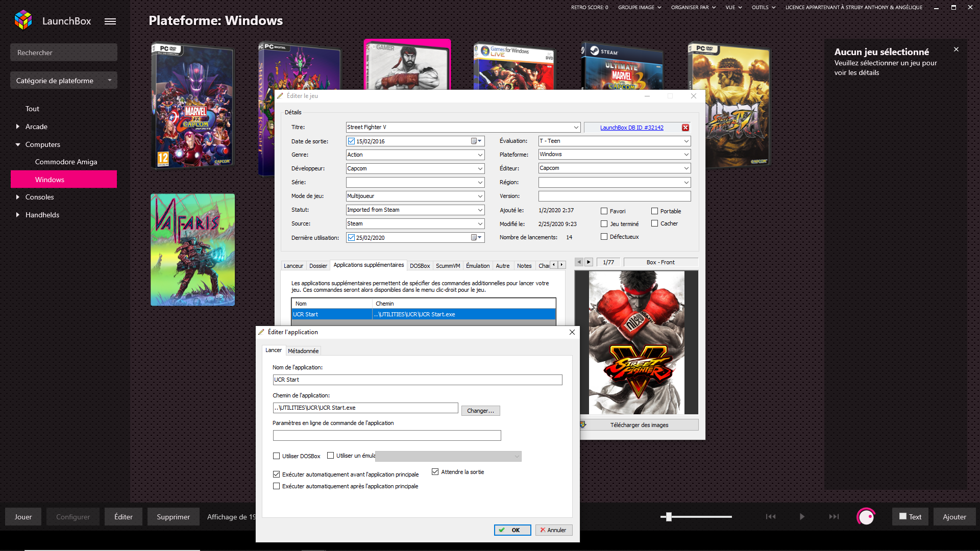
Task: Open the Statut dropdown
Action: 480,210
